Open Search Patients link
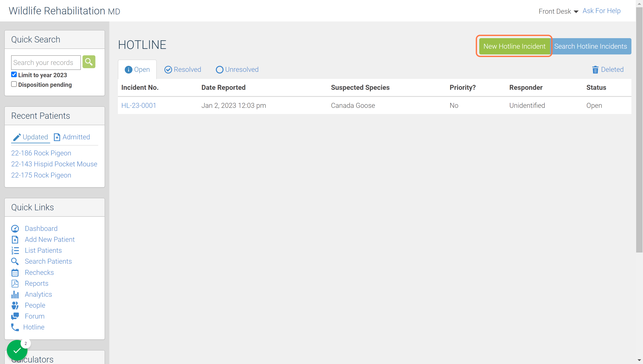The image size is (643, 364). (x=48, y=262)
